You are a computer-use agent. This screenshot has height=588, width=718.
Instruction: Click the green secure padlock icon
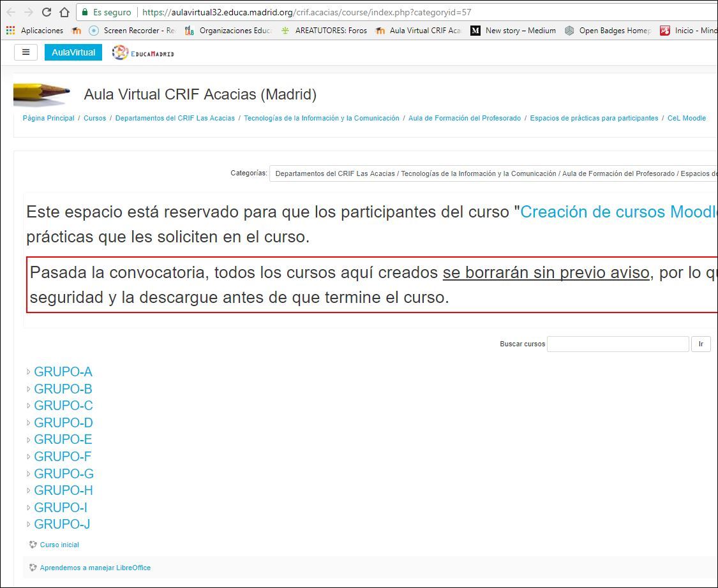click(85, 12)
